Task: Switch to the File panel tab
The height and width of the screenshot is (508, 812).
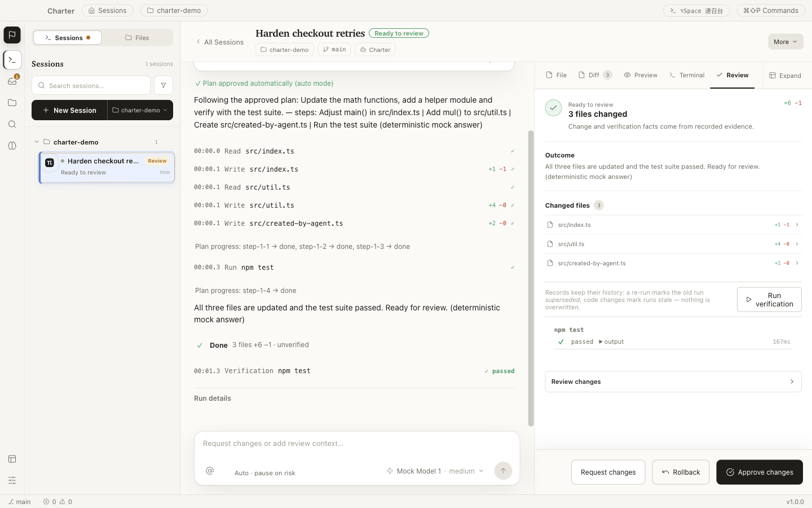Action: (557, 75)
